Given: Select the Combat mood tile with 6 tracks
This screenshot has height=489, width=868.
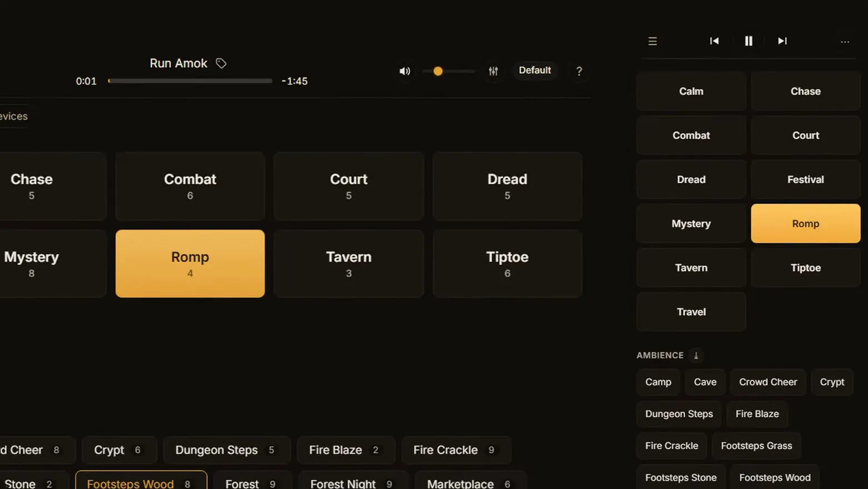Looking at the screenshot, I should tap(190, 186).
